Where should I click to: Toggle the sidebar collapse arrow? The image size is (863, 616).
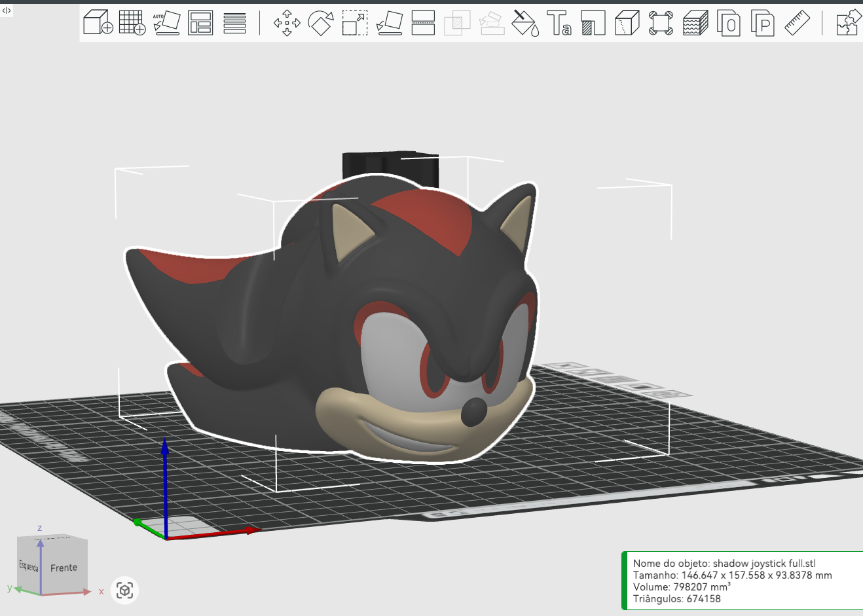point(7,10)
